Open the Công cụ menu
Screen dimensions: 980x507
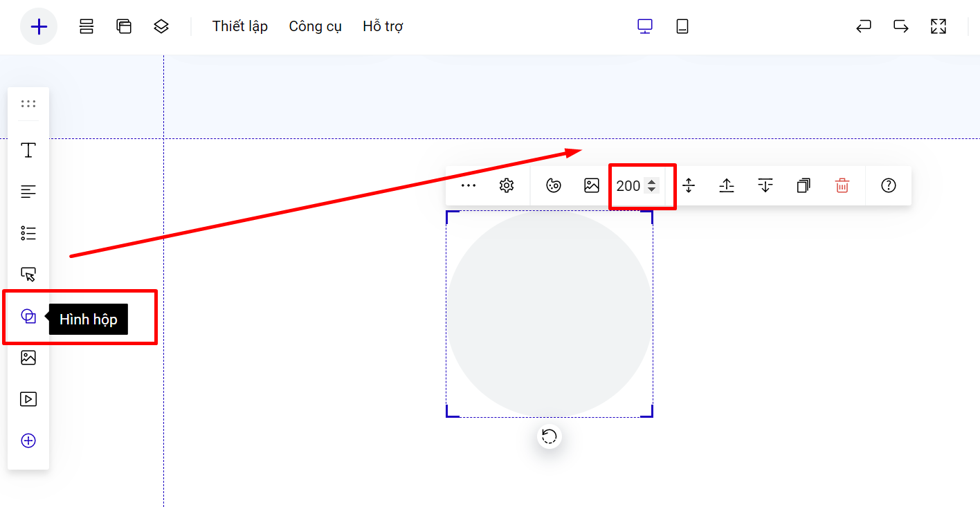coord(315,27)
